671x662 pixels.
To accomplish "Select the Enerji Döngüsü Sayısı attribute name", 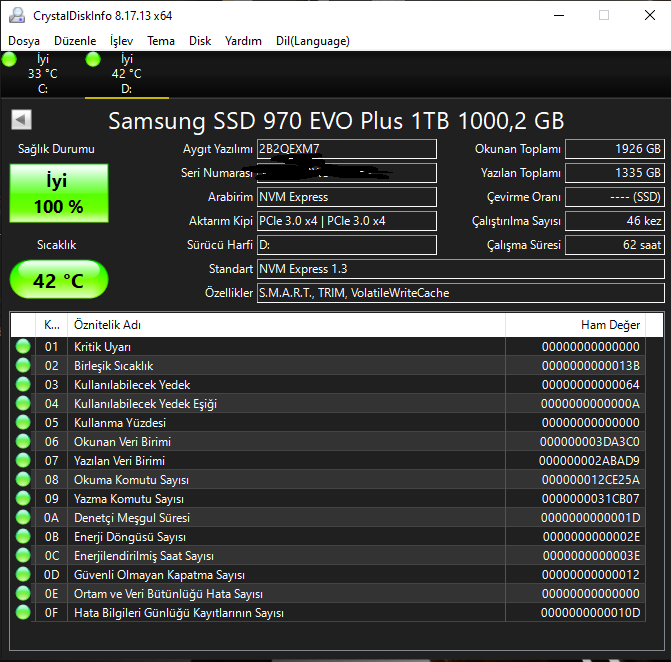I will 130,537.
